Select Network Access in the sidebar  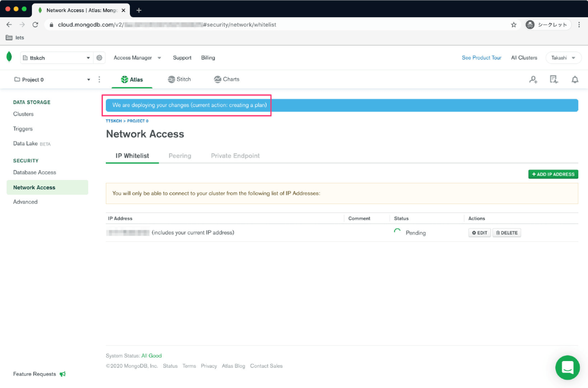tap(48, 187)
